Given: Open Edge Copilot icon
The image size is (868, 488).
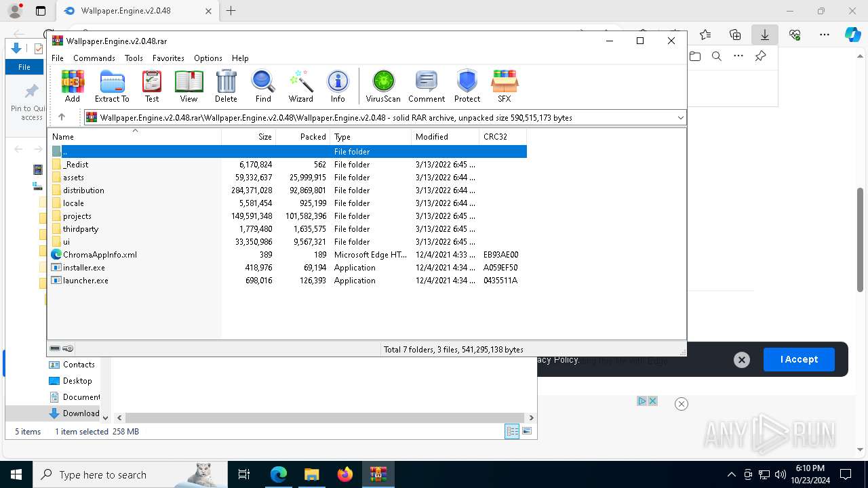Looking at the screenshot, I should tap(852, 35).
